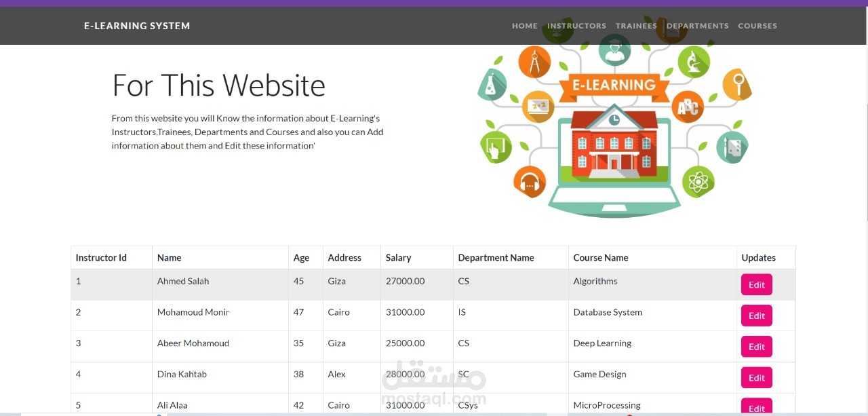868x416 pixels.
Task: Click the drawing compass icon in illustration
Action: tap(535, 62)
